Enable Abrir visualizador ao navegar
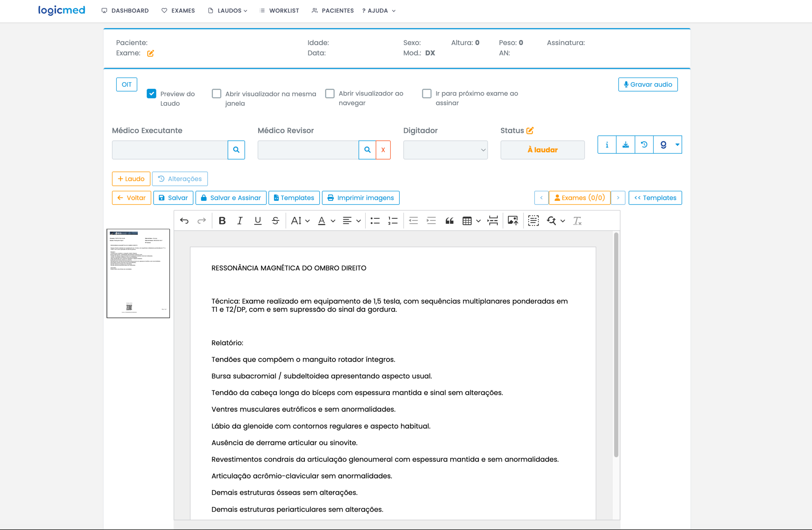 330,93
